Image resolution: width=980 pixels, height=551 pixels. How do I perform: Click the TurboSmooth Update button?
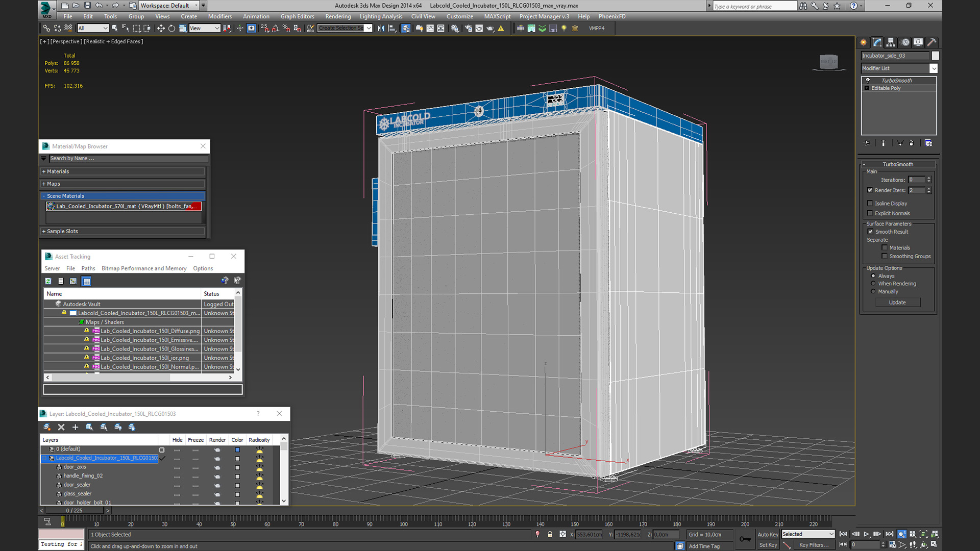[x=897, y=303]
